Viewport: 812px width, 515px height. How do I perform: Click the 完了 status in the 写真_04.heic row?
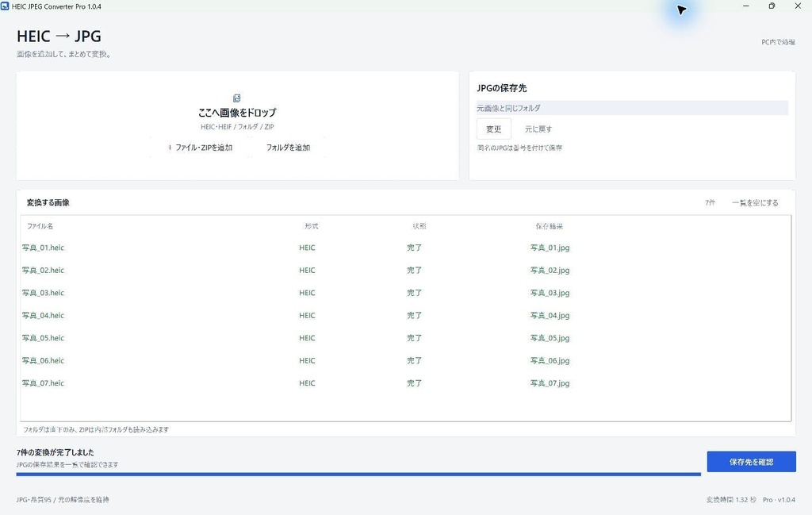tap(414, 316)
